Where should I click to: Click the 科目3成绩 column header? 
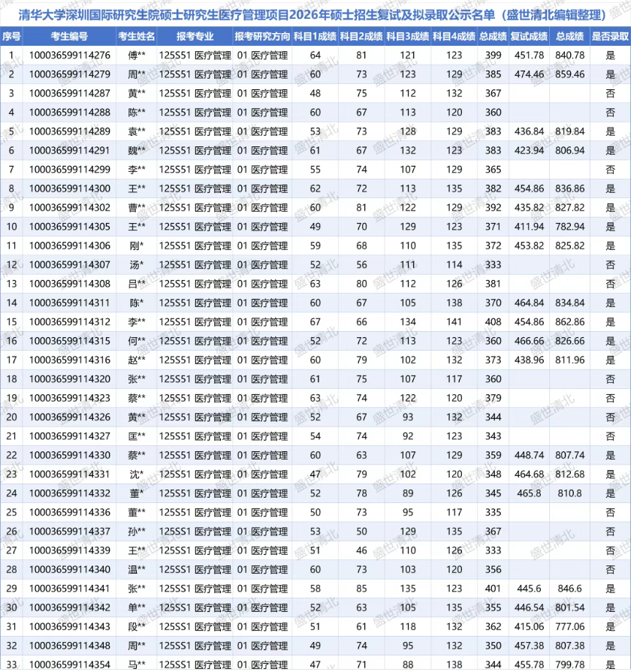(x=407, y=36)
